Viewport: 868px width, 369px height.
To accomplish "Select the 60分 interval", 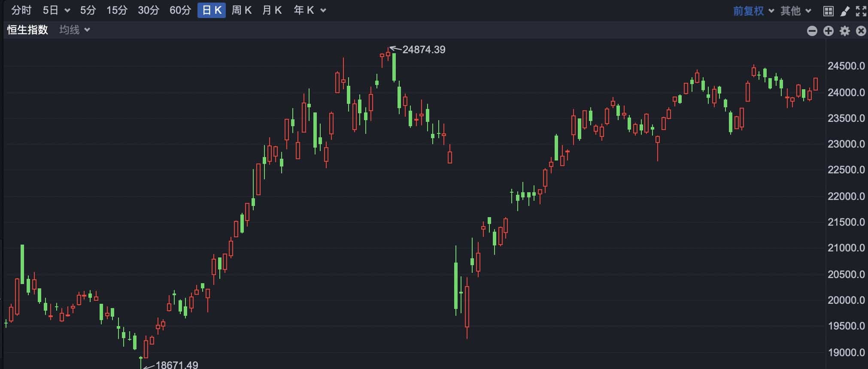I will coord(180,10).
